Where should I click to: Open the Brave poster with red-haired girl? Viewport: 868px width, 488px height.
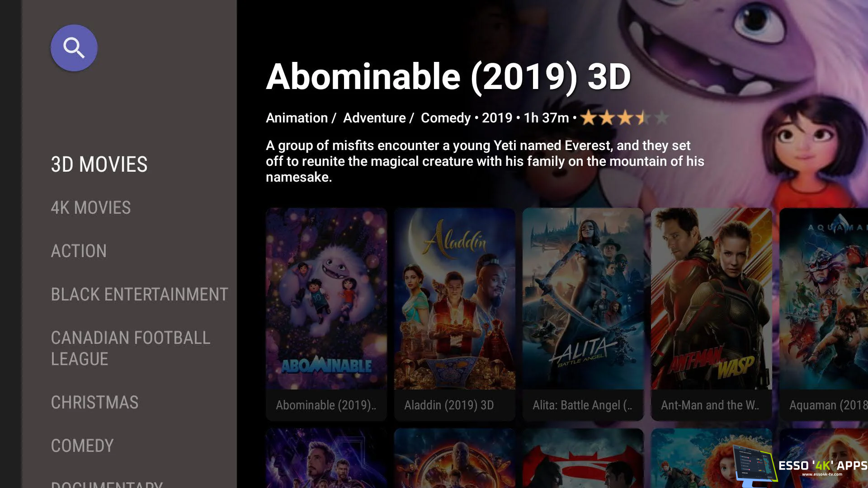[x=692, y=458]
